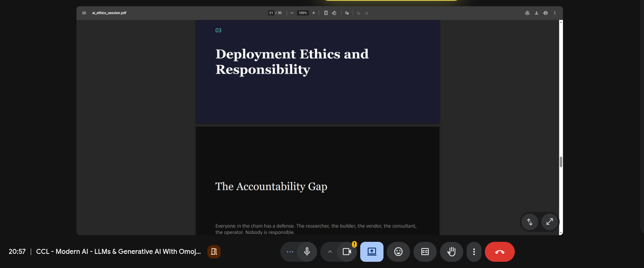Stop presenting screen share
The height and width of the screenshot is (268, 644).
tap(372, 252)
